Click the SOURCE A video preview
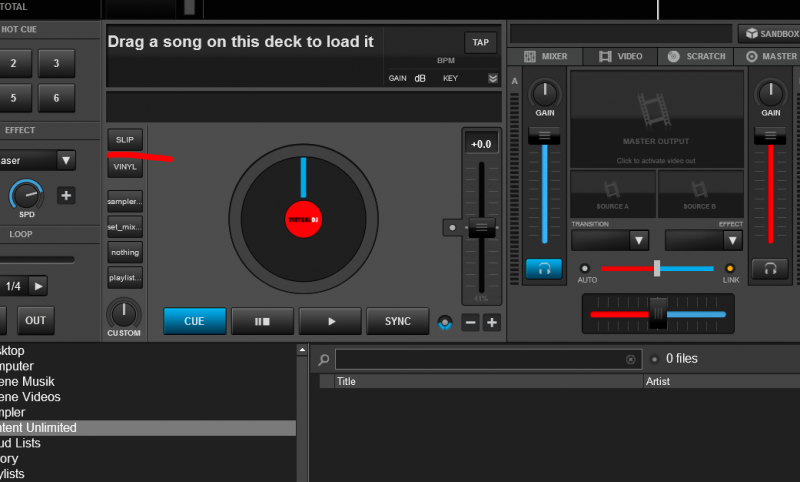This screenshot has height=482, width=800. click(x=613, y=194)
